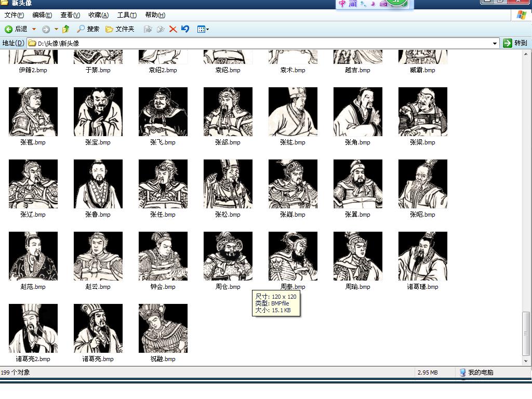Select the 张角.bmp portrait

358,112
